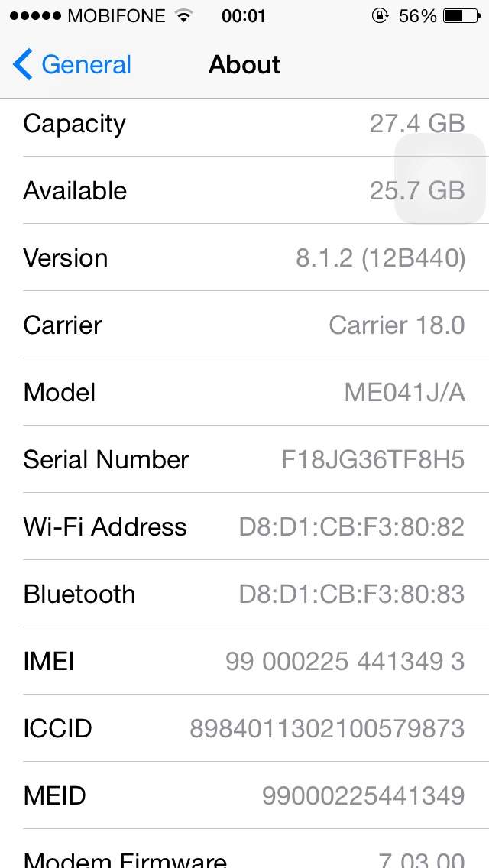Select the MEID row
489x868 pixels.
pos(244,795)
